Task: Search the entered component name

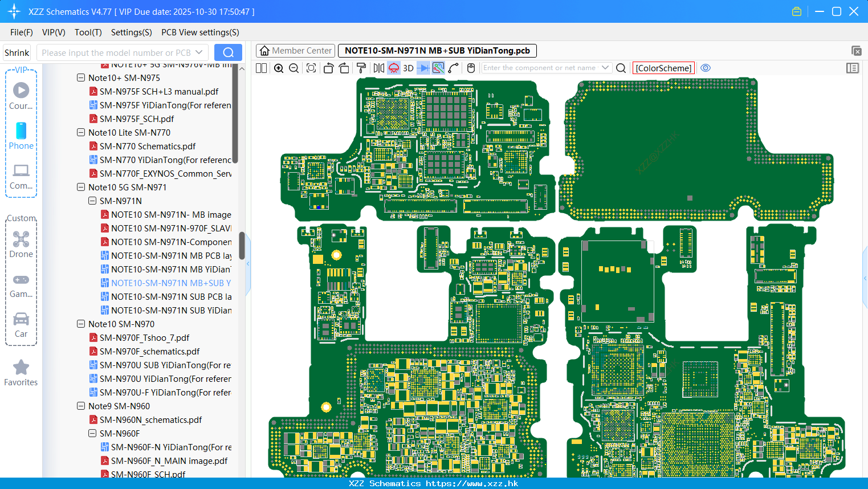Action: point(621,68)
